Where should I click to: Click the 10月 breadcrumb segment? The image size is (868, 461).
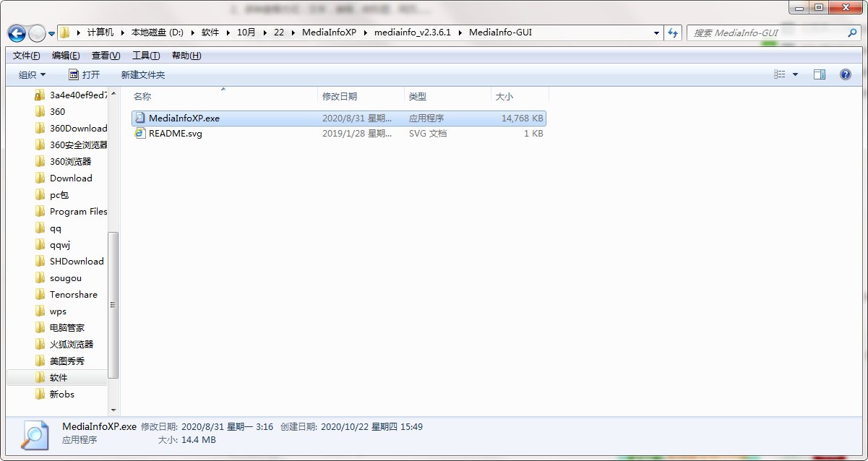tap(246, 33)
